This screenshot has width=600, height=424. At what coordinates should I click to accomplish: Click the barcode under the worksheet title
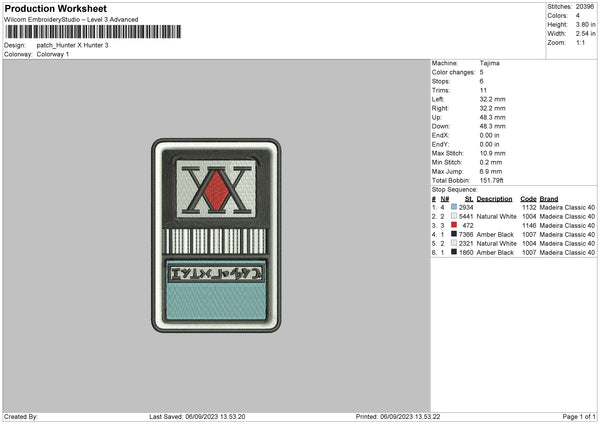pyautogui.click(x=93, y=32)
